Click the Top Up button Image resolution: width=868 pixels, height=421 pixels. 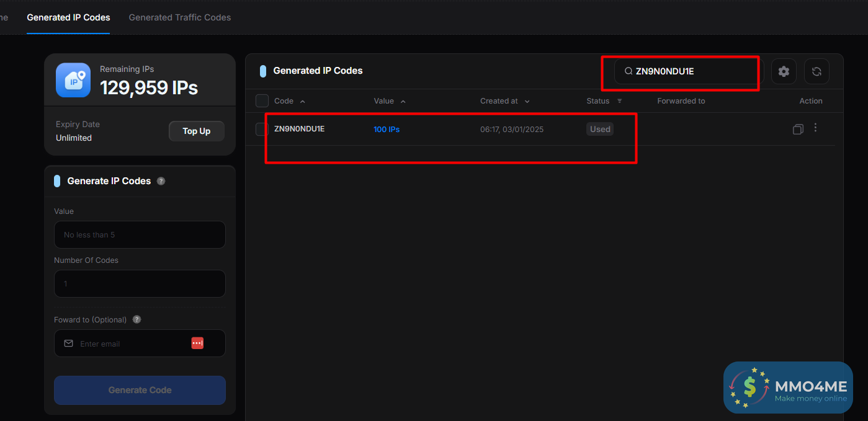[197, 131]
